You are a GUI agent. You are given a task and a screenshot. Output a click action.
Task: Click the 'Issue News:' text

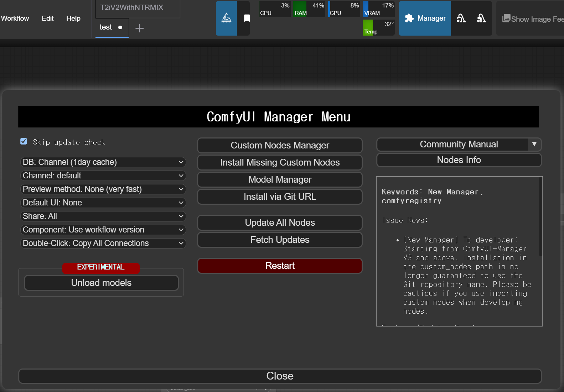pyautogui.click(x=405, y=220)
